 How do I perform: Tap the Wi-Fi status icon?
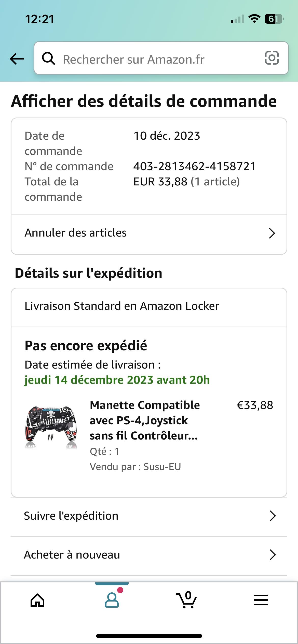click(x=254, y=19)
